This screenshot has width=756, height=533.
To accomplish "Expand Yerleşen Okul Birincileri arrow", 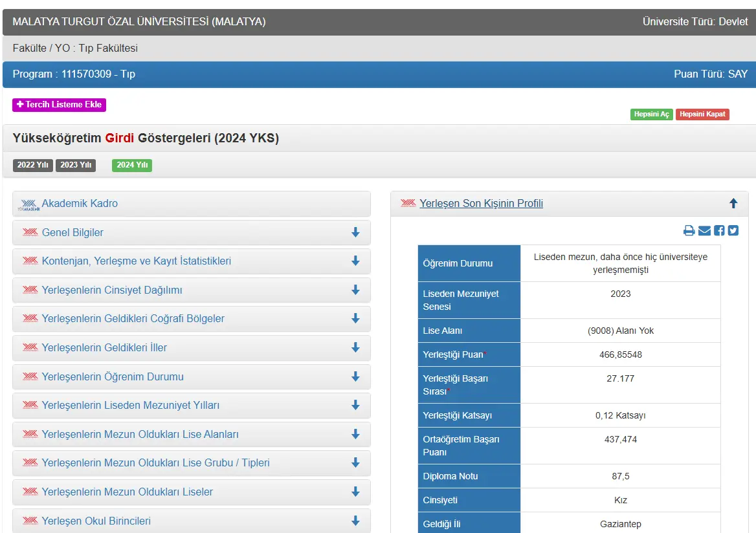I will pyautogui.click(x=355, y=521).
